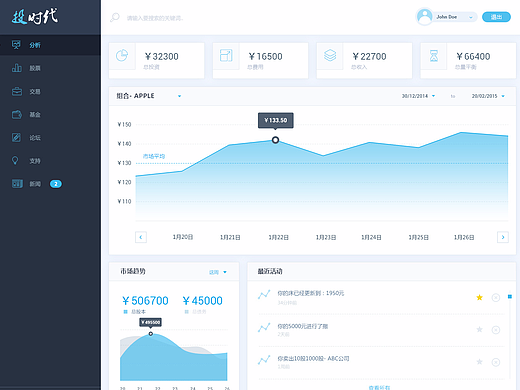Click the expand-square icon beside ¥16500
The height and width of the screenshot is (390, 520).
pyautogui.click(x=226, y=55)
